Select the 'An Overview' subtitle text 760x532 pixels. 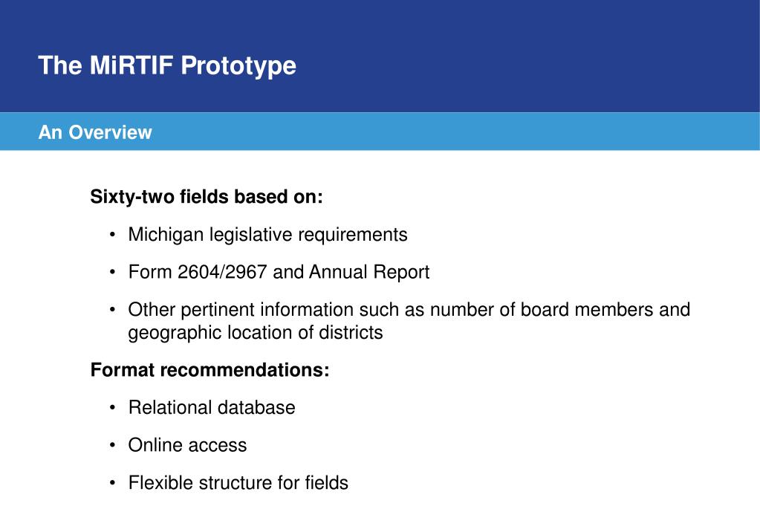tap(95, 132)
